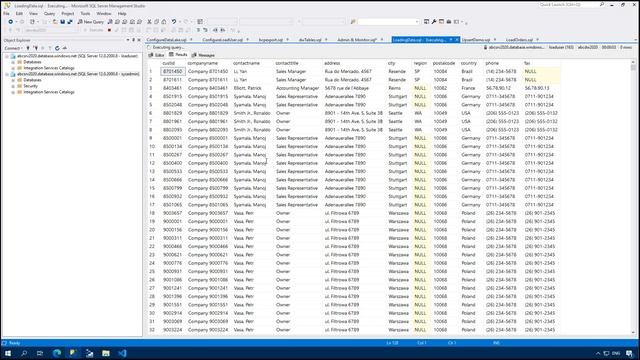Click the Paste icon in the toolbar

tap(164, 22)
